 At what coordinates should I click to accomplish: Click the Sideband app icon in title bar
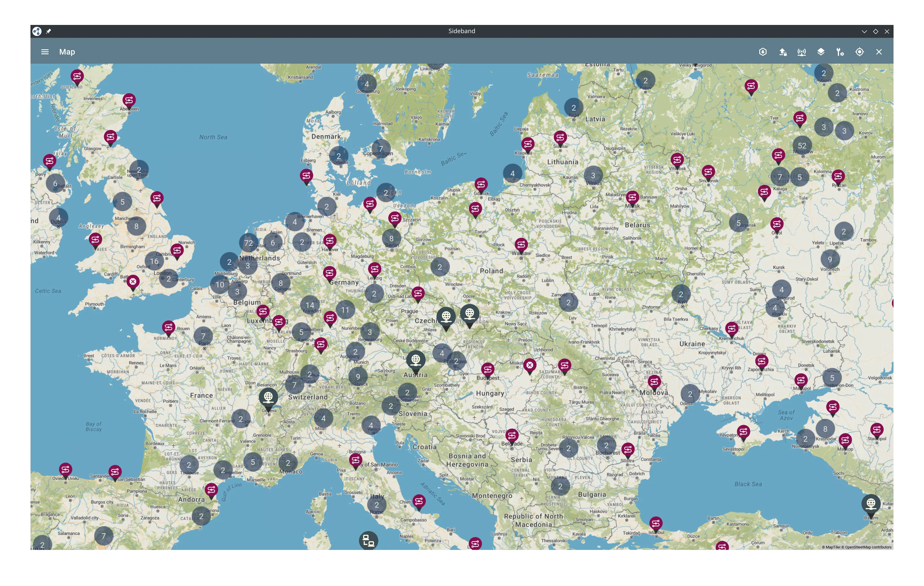(x=37, y=31)
